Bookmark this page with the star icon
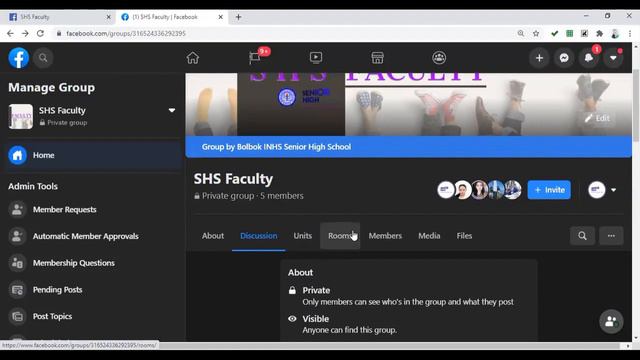This screenshot has width=640, height=360. tap(536, 33)
